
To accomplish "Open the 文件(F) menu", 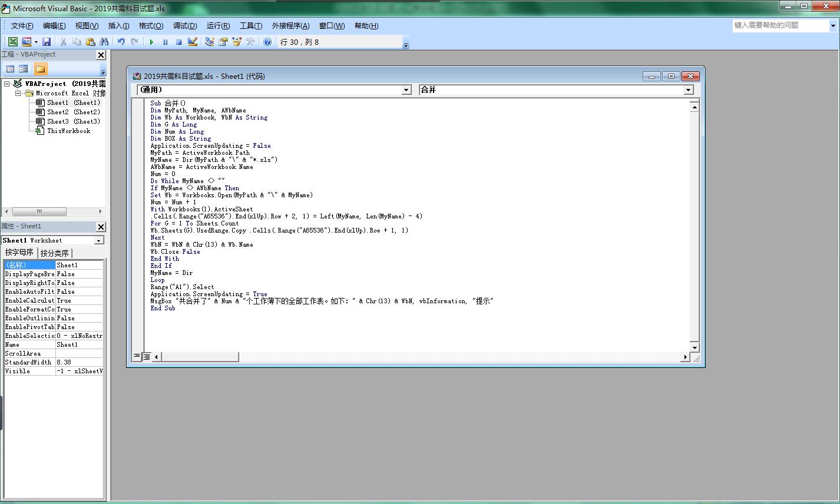I will [x=22, y=25].
